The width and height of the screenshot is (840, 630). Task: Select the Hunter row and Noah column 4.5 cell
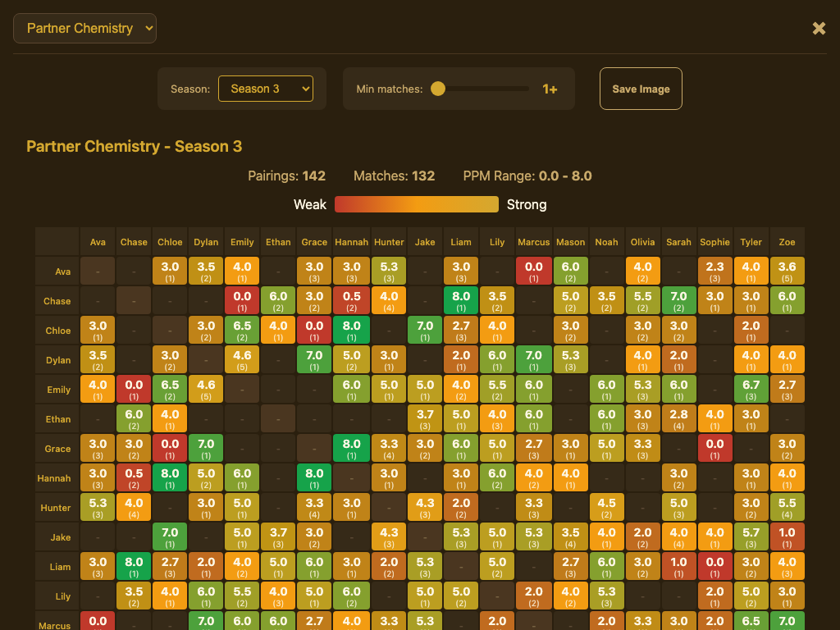point(606,507)
